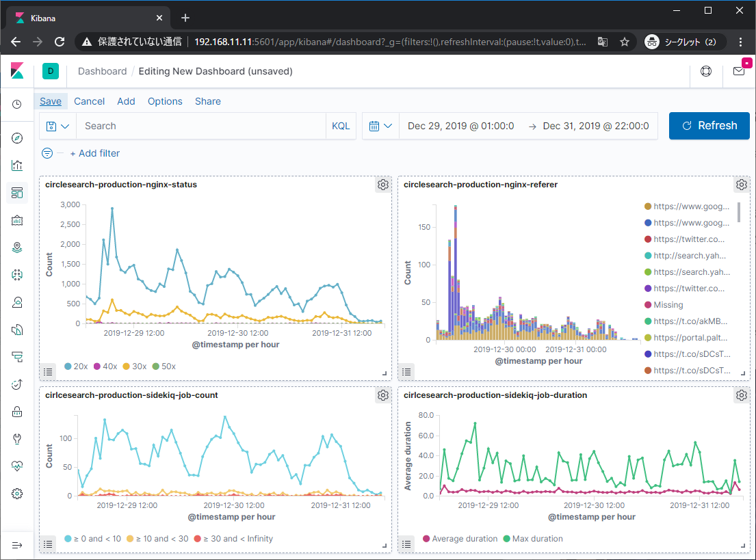Open the Share menu item
756x560 pixels.
tap(207, 101)
